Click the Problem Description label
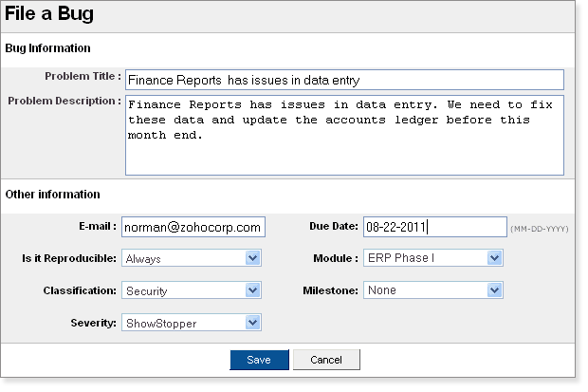Screen dimensions: 588x392 tap(64, 101)
